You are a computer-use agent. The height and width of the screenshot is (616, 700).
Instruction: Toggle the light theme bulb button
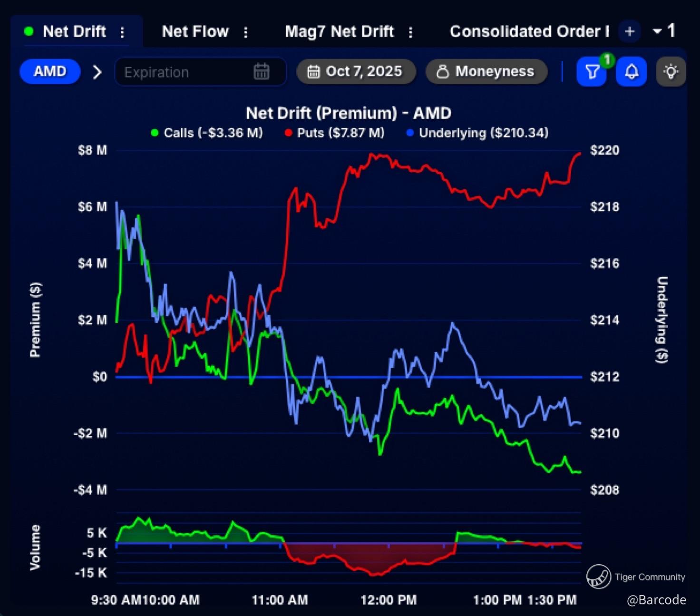pos(671,72)
